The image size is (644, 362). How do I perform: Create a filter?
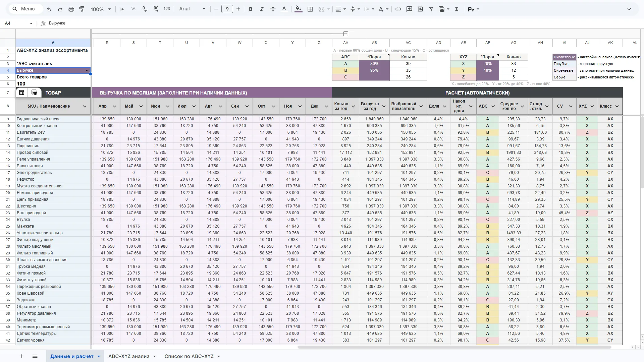(431, 9)
